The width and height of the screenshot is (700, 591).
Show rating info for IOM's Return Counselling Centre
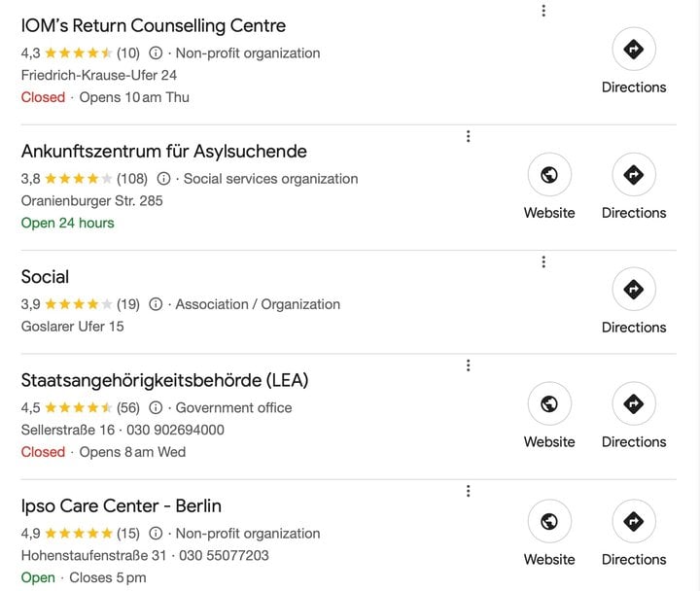[156, 53]
